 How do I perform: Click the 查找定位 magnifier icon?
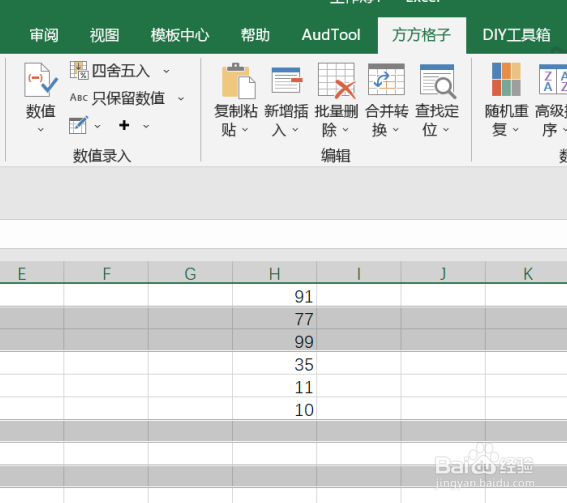click(438, 81)
